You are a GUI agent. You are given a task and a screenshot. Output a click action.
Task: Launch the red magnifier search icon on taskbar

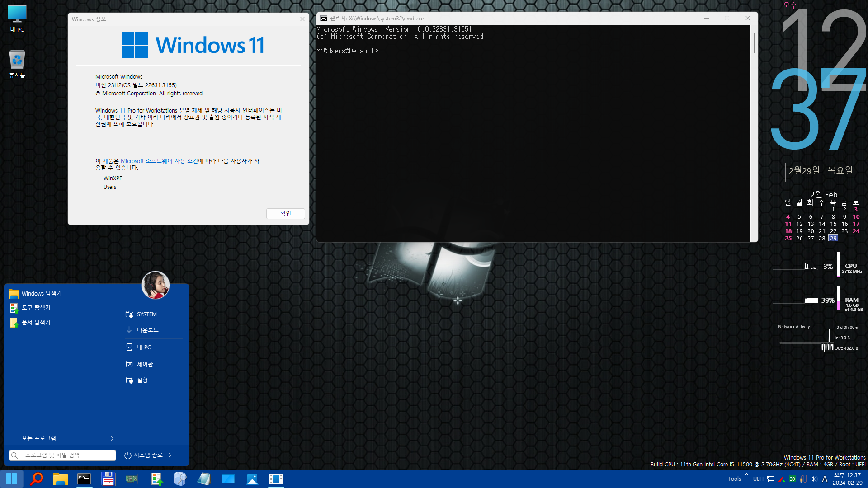click(37, 479)
